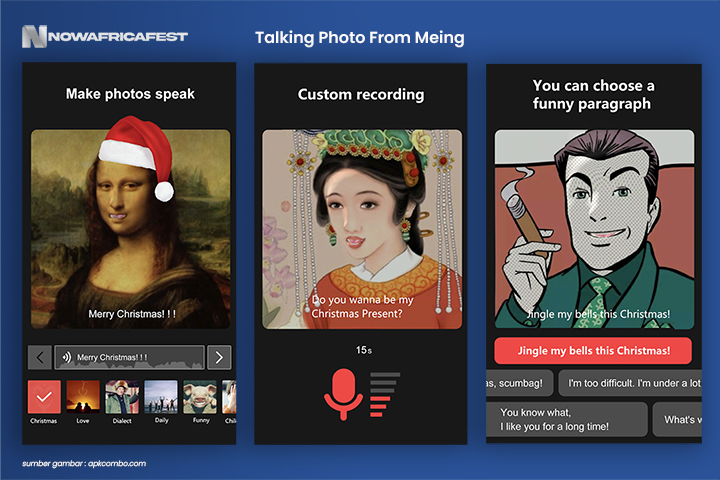Tap the red microphone record icon
The width and height of the screenshot is (720, 480).
[x=343, y=394]
